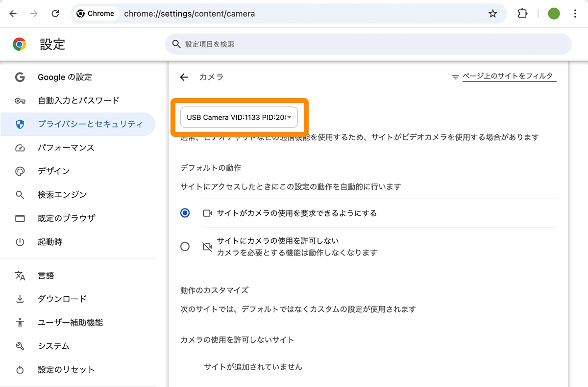Click ページ上のサイトをフィルタ link
The height and width of the screenshot is (387, 588).
(508, 76)
